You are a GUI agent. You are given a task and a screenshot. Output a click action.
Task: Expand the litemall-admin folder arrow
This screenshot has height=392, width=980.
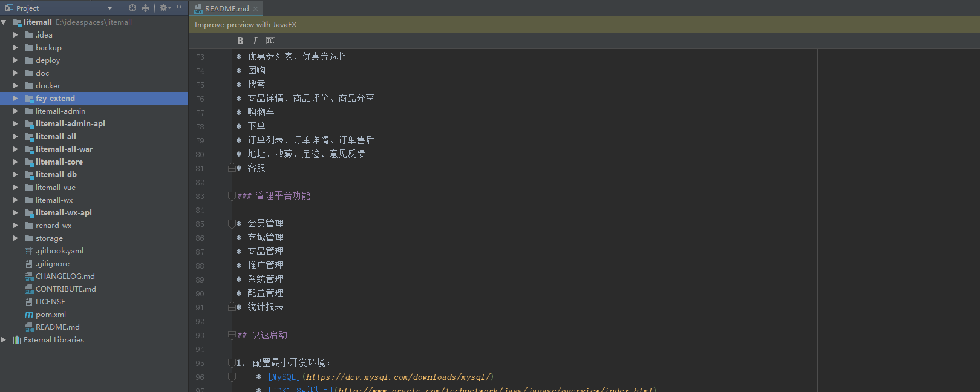click(x=16, y=111)
